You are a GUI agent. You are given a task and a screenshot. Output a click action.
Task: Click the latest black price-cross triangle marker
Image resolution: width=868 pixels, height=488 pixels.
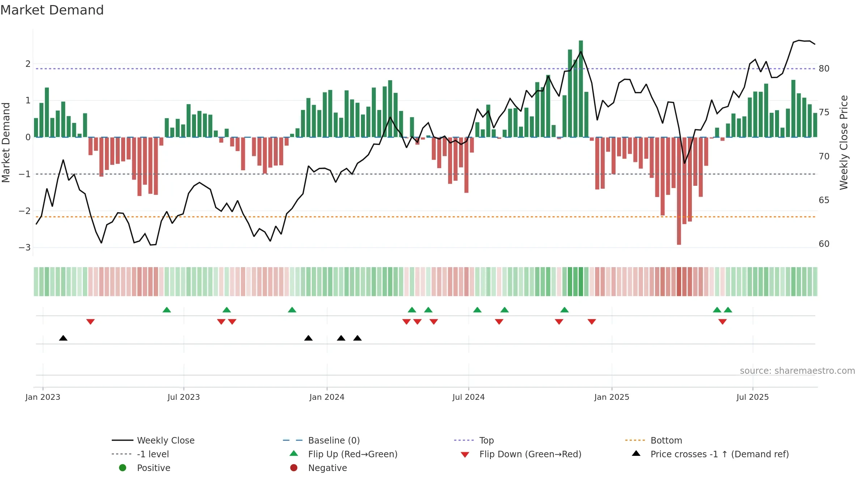pyautogui.click(x=357, y=338)
